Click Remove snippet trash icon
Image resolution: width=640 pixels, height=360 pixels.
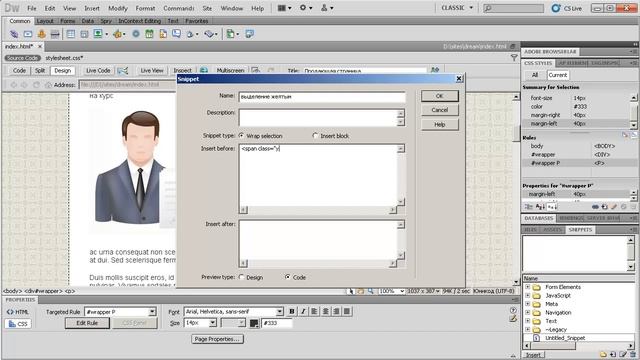coord(633,355)
